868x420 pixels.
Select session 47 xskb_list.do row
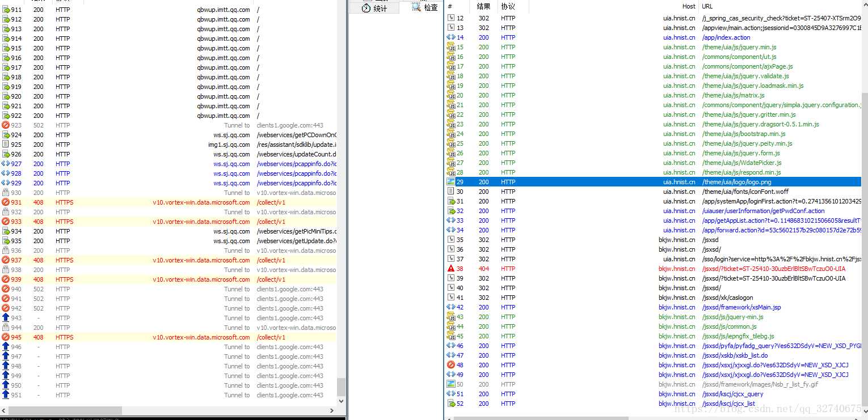(x=653, y=355)
